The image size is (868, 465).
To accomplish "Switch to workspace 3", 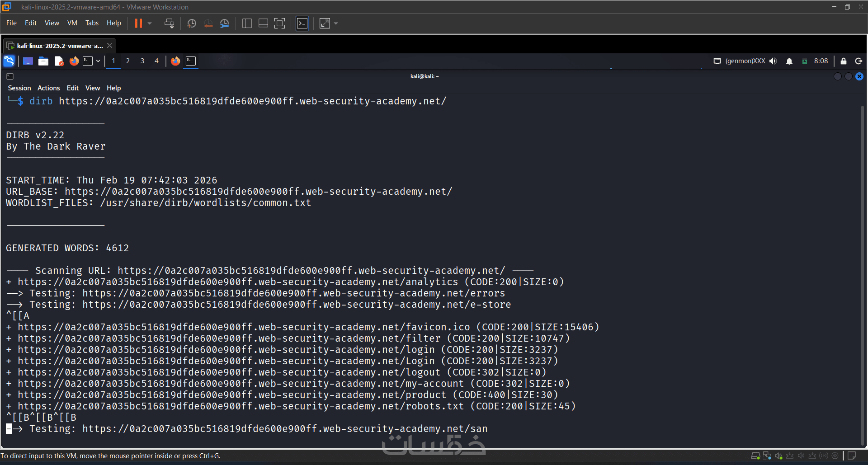I will pos(142,61).
